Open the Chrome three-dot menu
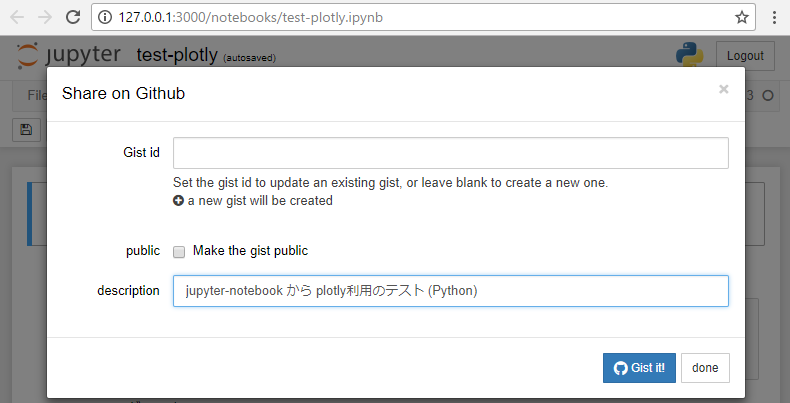The image size is (790, 403). point(775,17)
